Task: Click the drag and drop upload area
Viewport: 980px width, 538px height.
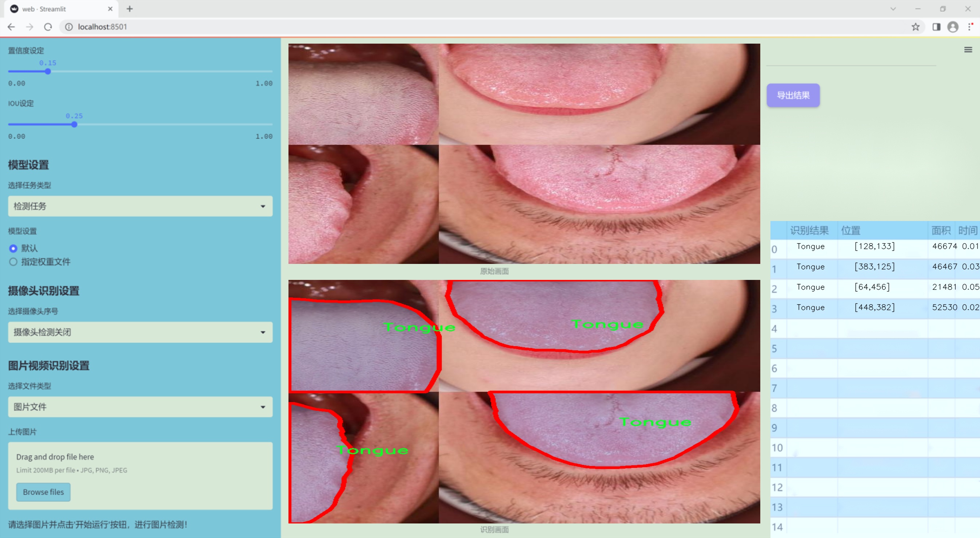Action: click(140, 475)
